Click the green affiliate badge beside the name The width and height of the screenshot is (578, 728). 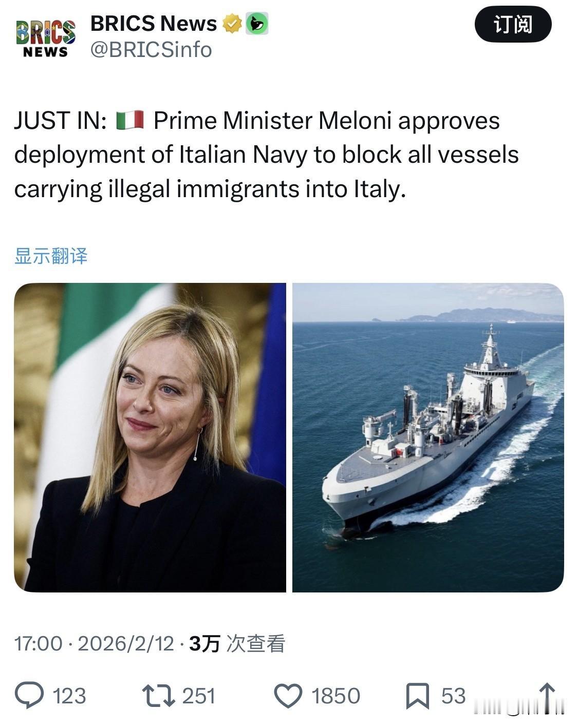point(256,24)
